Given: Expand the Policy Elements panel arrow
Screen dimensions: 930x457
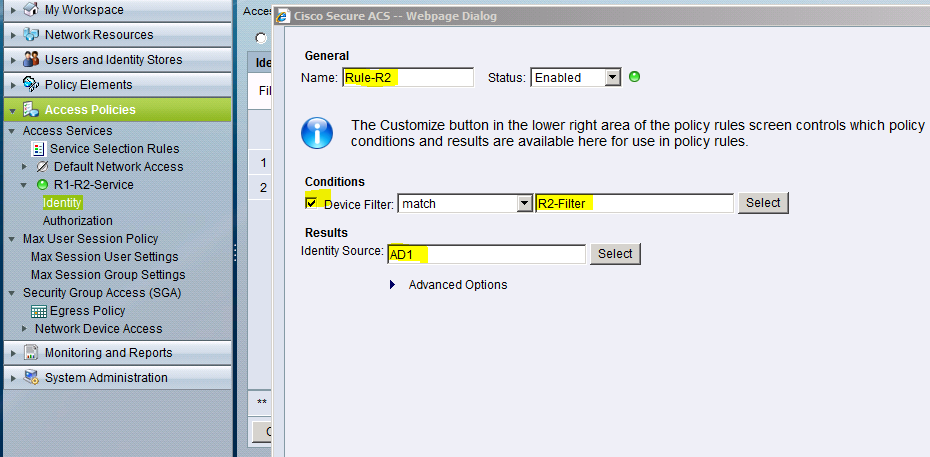Looking at the screenshot, I should pos(14,85).
